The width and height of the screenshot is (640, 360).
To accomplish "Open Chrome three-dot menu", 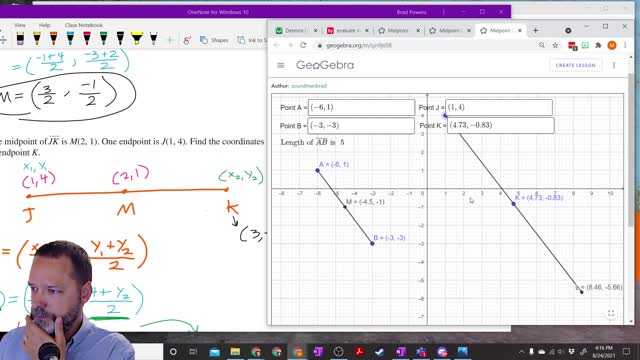I will click(625, 45).
